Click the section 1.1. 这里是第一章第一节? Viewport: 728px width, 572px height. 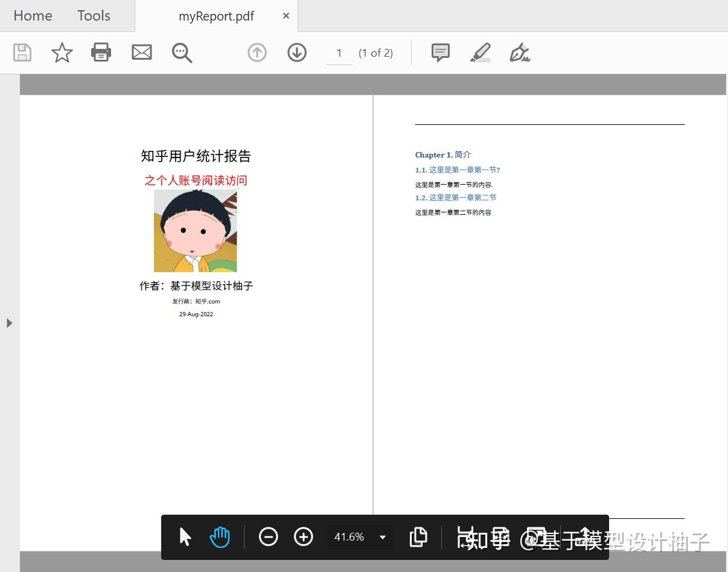click(458, 170)
